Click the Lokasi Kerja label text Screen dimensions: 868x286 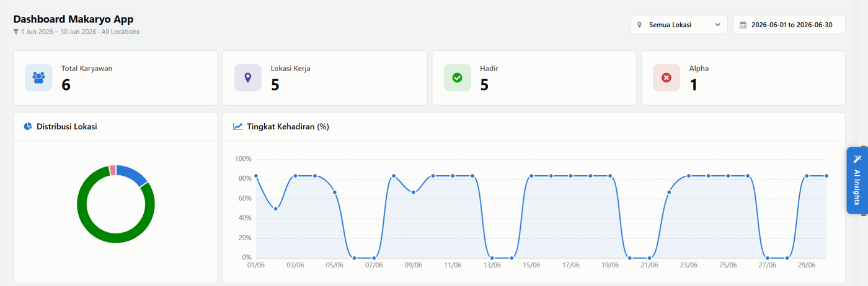click(291, 69)
